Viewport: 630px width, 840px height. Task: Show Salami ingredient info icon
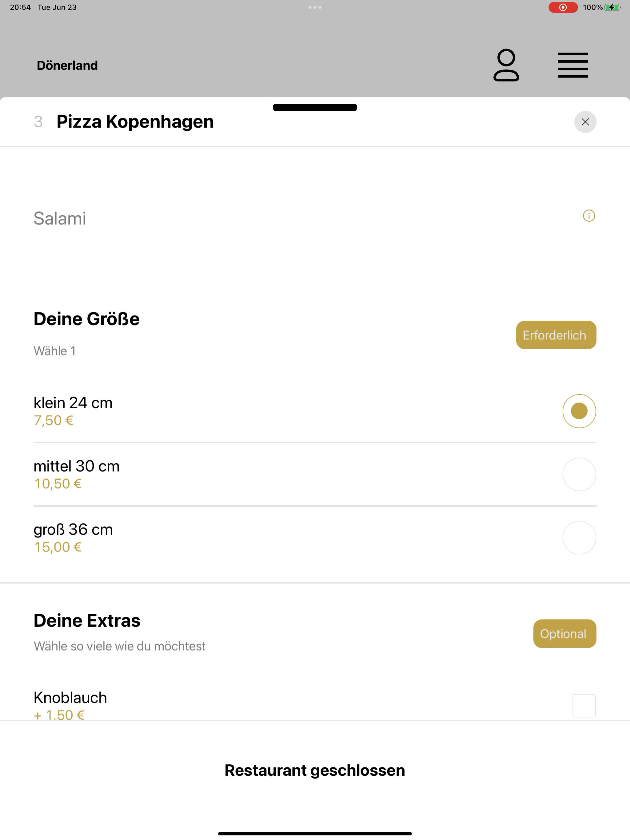pyautogui.click(x=589, y=216)
